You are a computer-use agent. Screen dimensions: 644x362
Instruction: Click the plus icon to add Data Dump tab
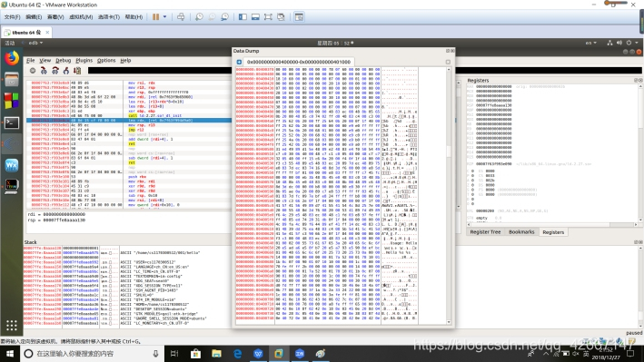tap(239, 62)
